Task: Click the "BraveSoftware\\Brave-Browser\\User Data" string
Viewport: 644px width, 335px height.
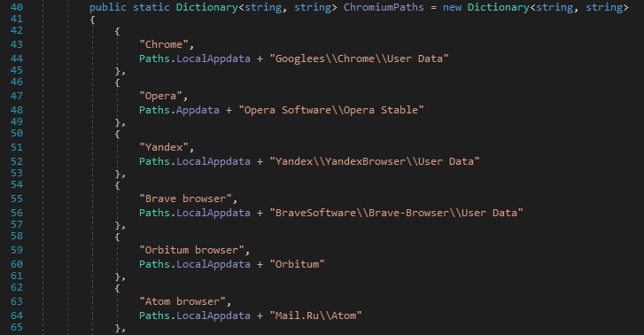Action: click(x=396, y=213)
